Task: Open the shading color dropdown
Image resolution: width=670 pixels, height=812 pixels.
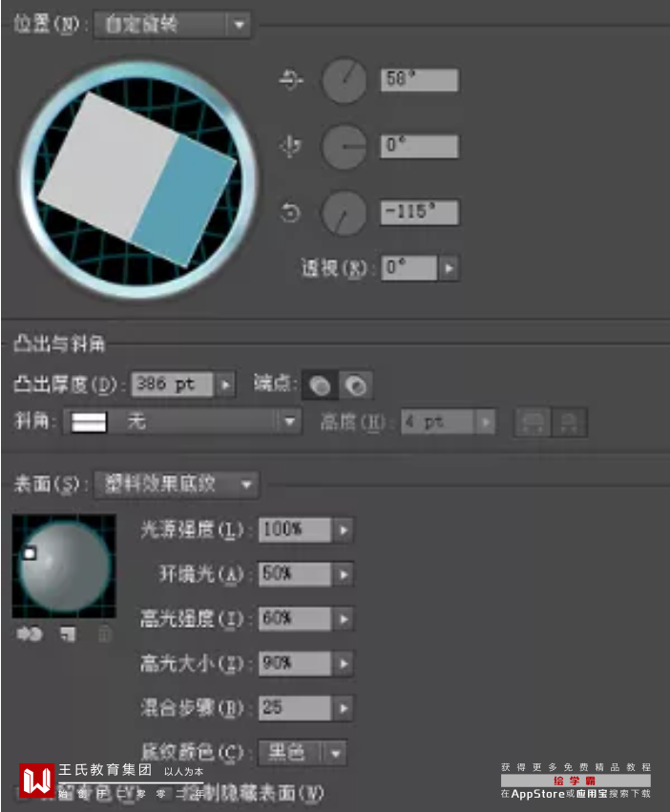Action: [303, 753]
